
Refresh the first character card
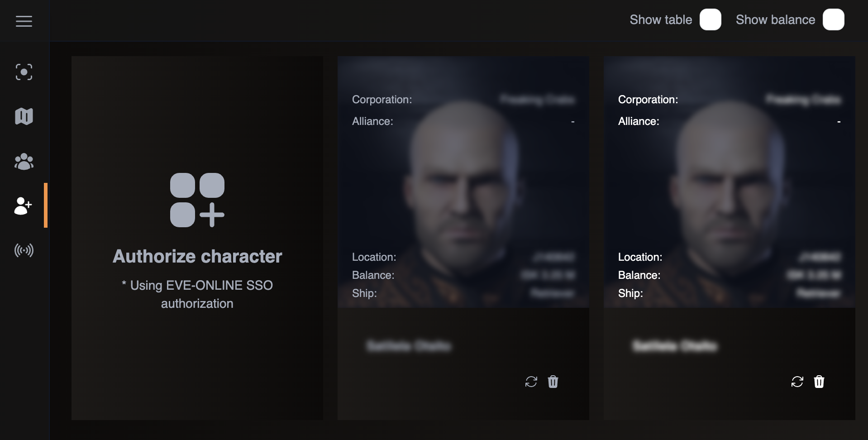531,382
